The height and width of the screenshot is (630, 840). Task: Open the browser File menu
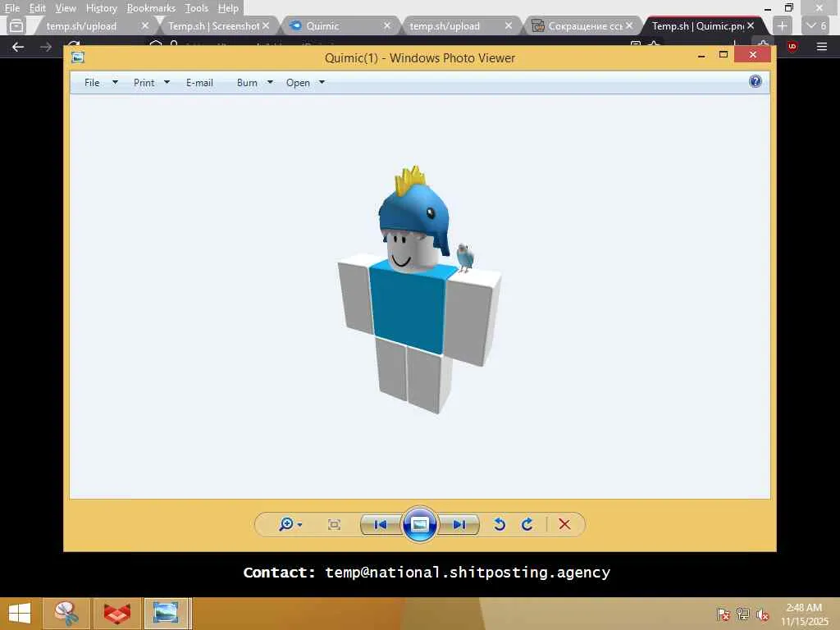coord(11,8)
